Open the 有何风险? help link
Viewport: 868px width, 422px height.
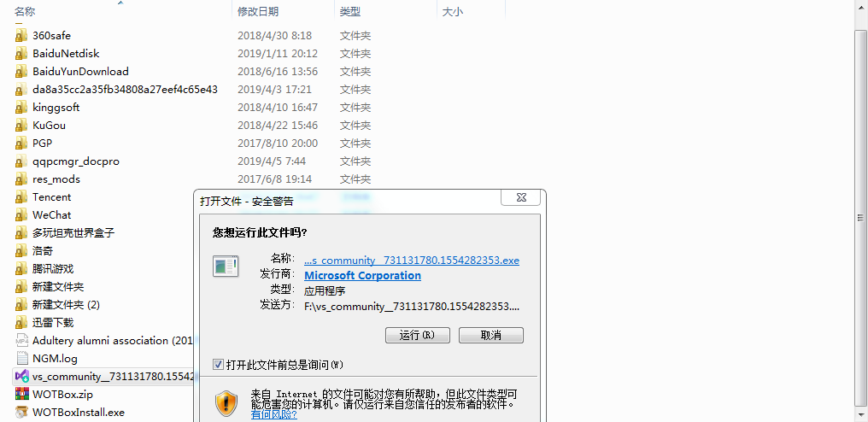[274, 414]
